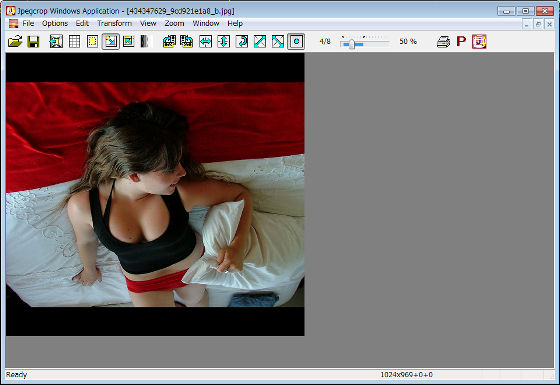This screenshot has width=560, height=385.
Task: Toggle the circle-dot toolbar button
Action: tap(296, 42)
